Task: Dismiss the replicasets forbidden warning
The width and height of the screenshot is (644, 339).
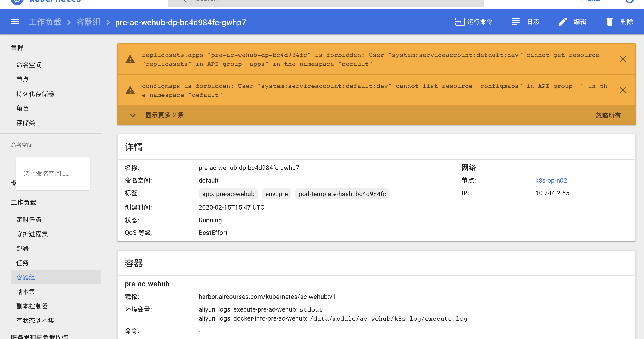Action: 623,59
